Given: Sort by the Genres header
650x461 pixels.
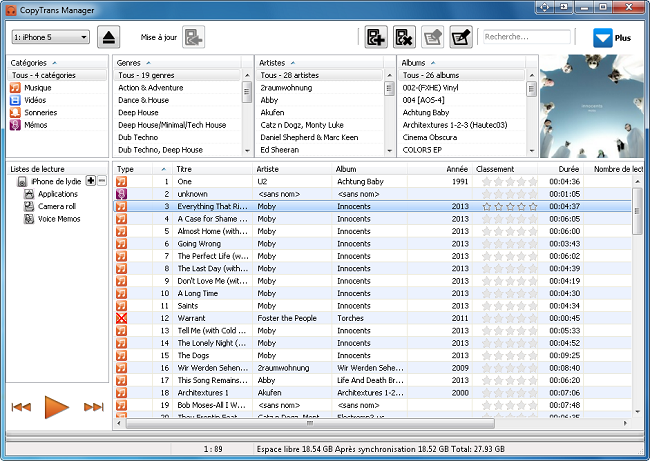Looking at the screenshot, I should [x=177, y=63].
